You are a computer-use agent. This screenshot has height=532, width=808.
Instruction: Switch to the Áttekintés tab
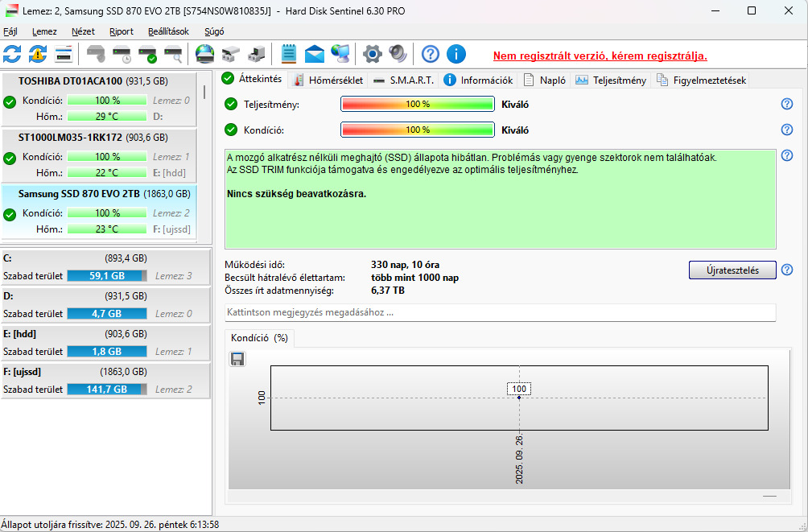click(253, 79)
